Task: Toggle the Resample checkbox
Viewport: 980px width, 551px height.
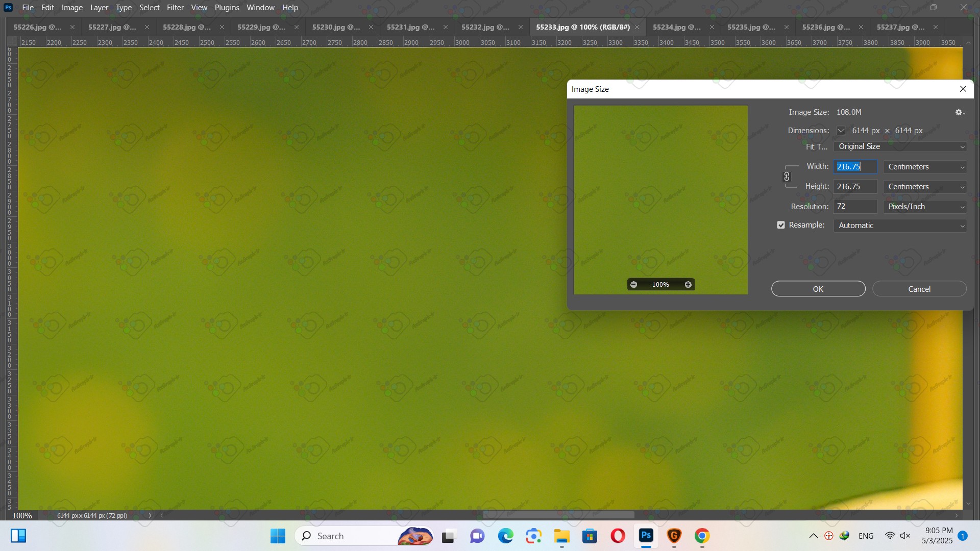Action: tap(781, 225)
